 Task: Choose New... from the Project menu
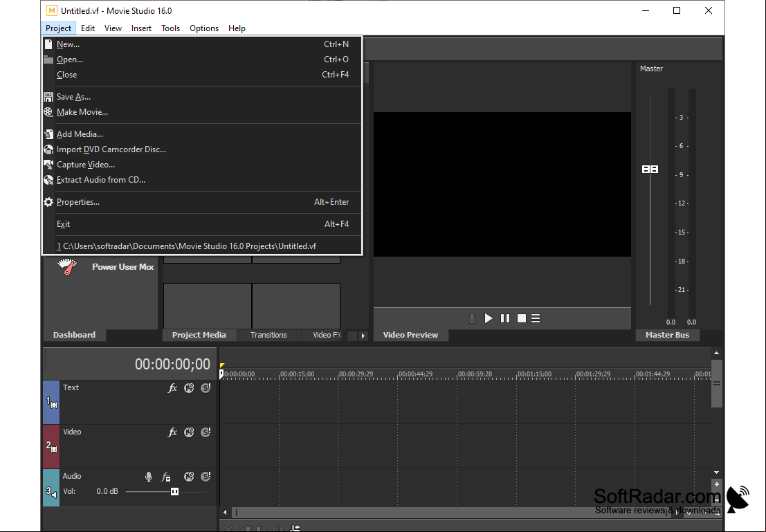pyautogui.click(x=202, y=44)
